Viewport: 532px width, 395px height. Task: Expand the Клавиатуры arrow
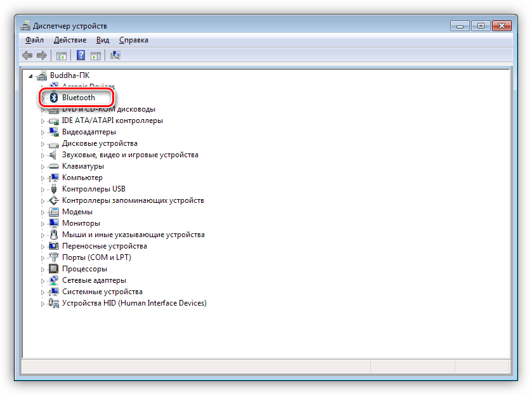(42, 167)
